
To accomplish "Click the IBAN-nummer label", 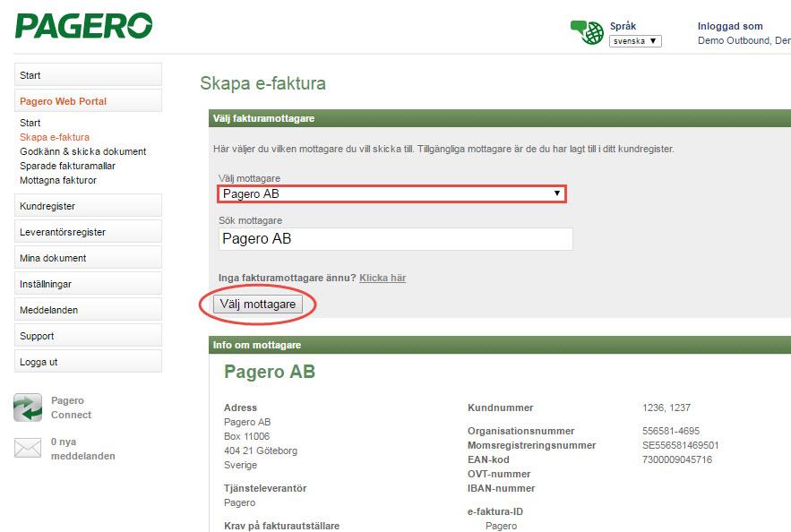I will pos(502,488).
